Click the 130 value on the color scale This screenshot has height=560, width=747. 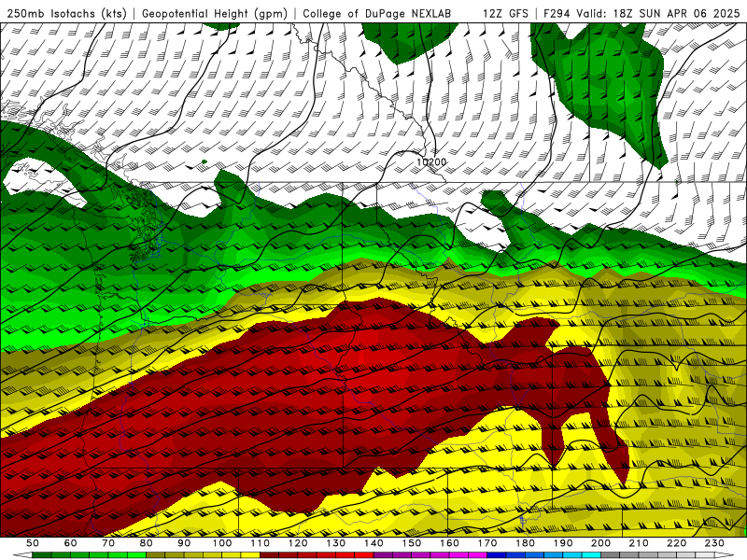(x=336, y=543)
